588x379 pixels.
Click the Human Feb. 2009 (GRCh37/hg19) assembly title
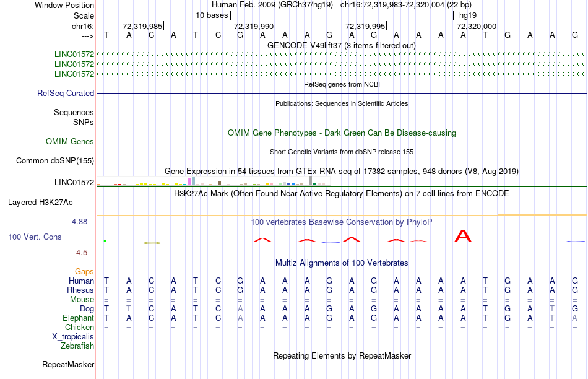point(272,5)
